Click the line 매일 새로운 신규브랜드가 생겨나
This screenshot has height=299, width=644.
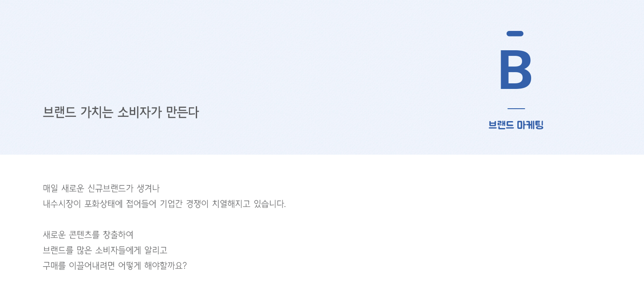tap(101, 188)
